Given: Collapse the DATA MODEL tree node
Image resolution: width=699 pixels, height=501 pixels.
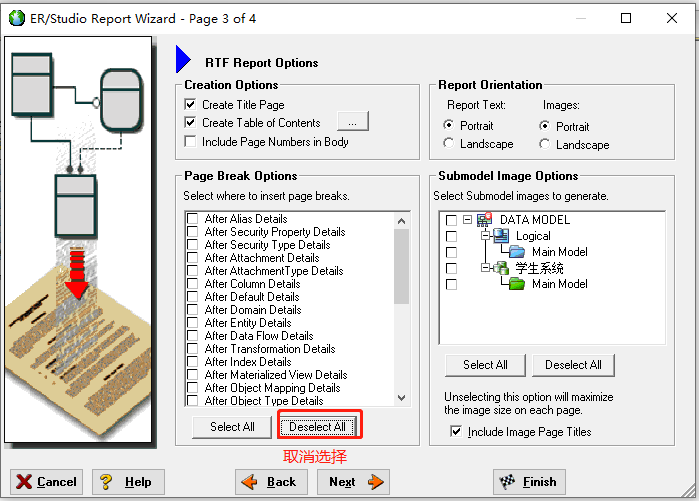Looking at the screenshot, I should tap(467, 219).
